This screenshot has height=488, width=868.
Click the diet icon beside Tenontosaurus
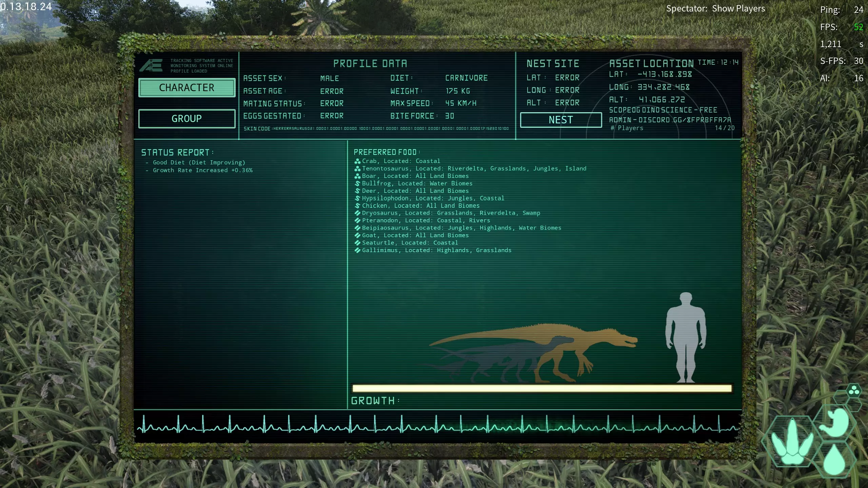point(357,169)
